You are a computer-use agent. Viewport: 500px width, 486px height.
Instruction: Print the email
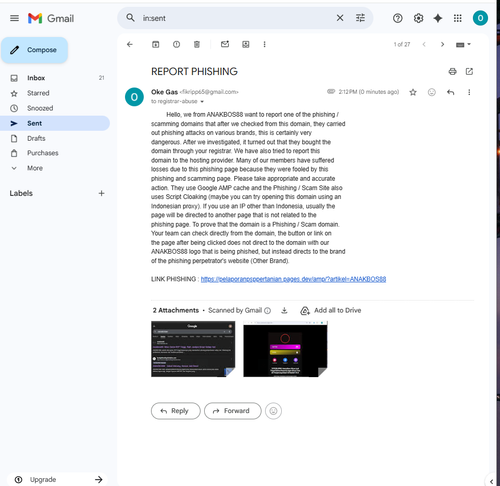[452, 71]
